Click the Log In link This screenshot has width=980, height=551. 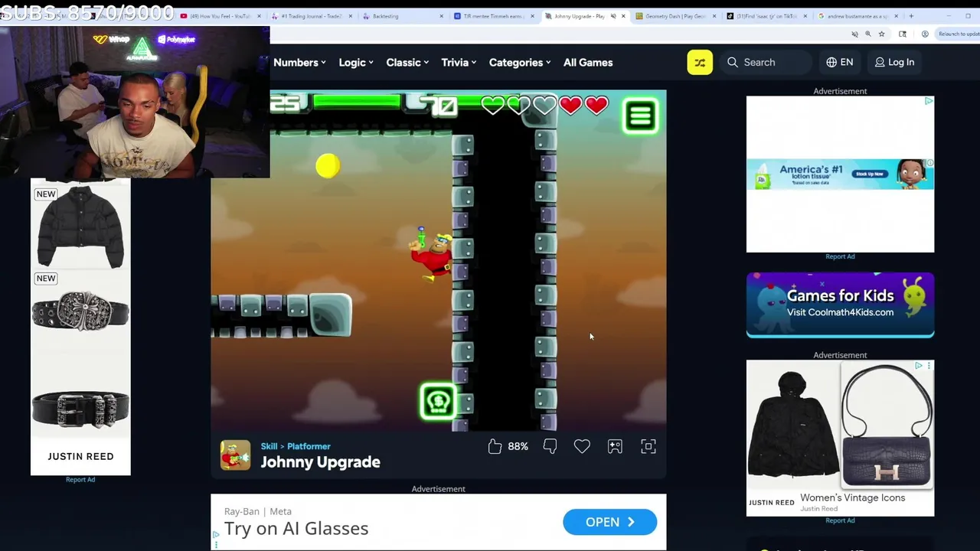(894, 62)
